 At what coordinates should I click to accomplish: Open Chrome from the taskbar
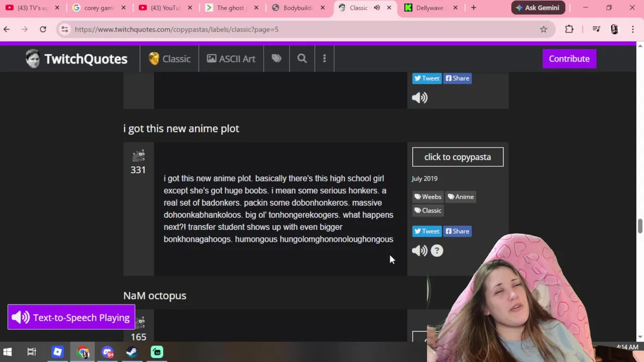(83, 352)
